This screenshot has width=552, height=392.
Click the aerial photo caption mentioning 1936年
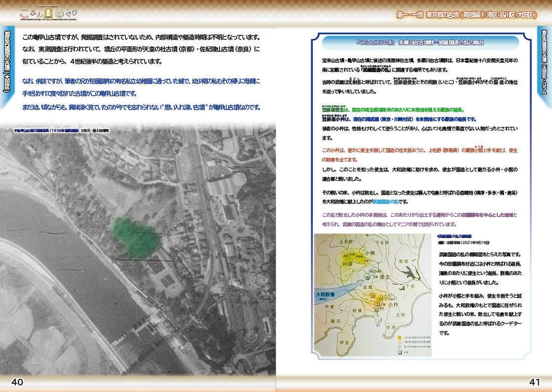(61, 130)
